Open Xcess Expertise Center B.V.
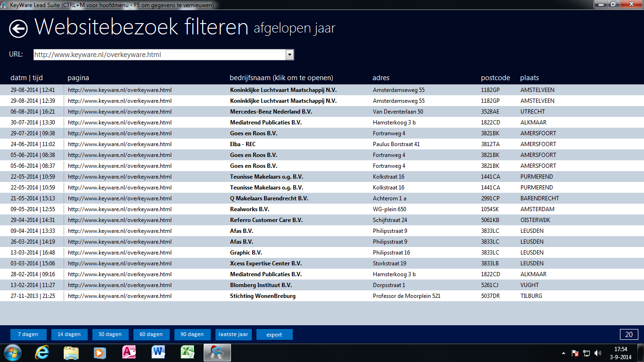This screenshot has width=644, height=362. tap(266, 263)
